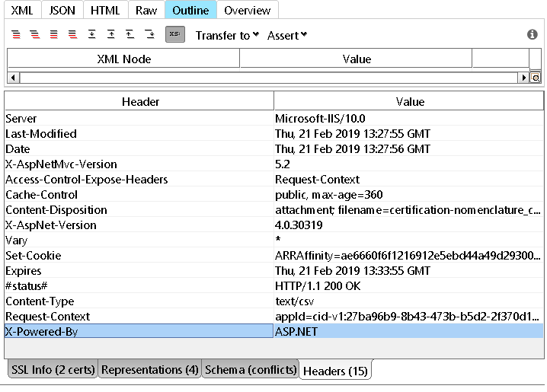The width and height of the screenshot is (547, 392).
Task: Click the first black arrow icon in Outline toolbar
Action: 91,35
